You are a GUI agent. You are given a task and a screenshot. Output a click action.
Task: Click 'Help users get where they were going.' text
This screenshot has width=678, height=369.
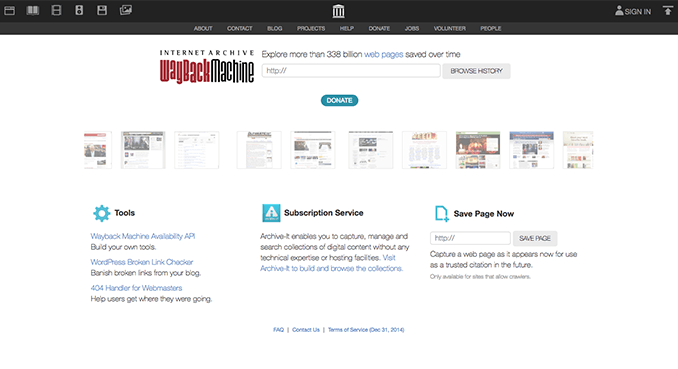(x=151, y=299)
